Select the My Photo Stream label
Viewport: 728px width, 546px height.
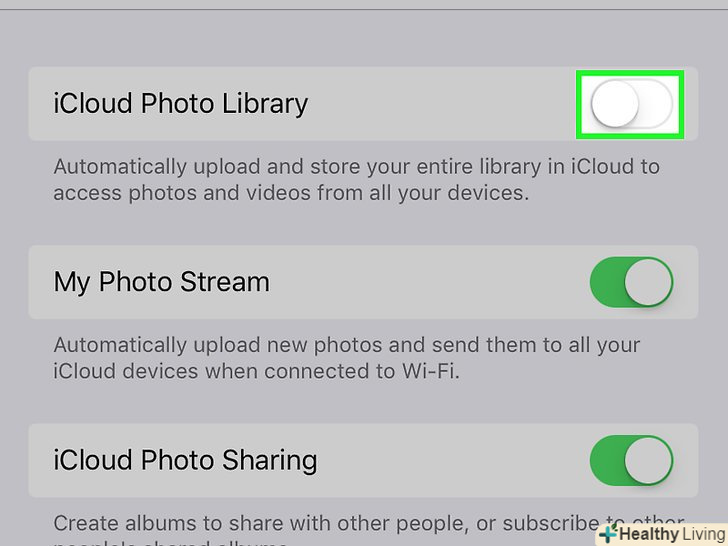pyautogui.click(x=162, y=282)
